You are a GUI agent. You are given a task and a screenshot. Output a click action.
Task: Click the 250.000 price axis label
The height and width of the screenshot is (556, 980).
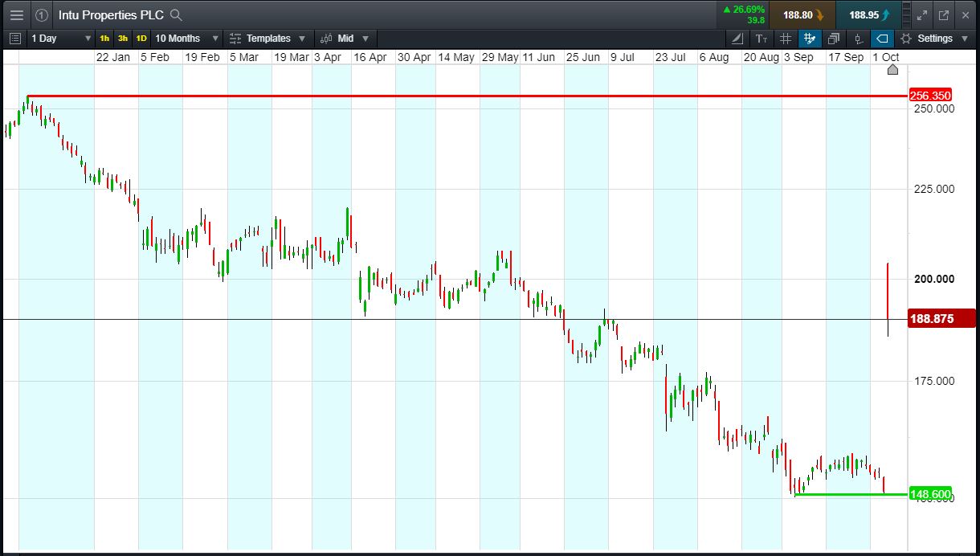933,108
